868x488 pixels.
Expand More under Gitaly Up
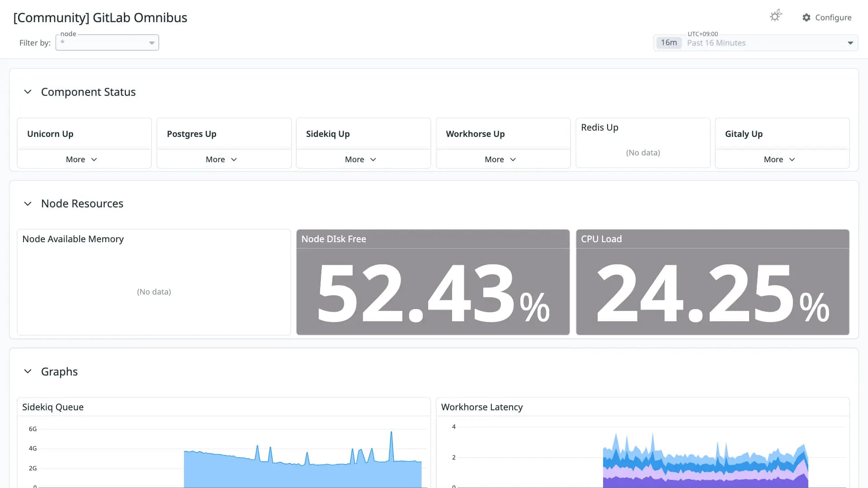[779, 160]
